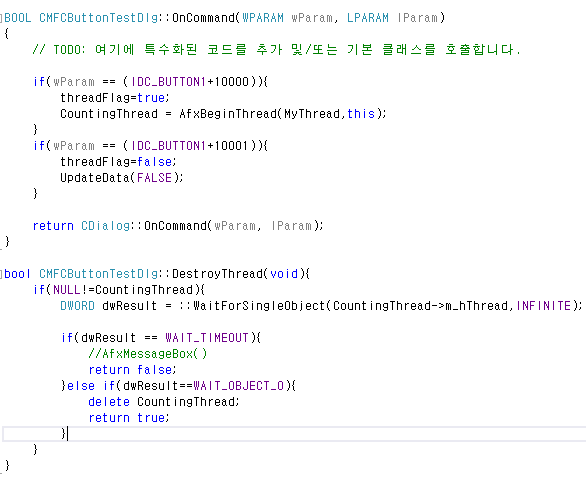This screenshot has width=586, height=482.
Task: Click the IDC_BUTTON1+10000 expression
Action: [x=190, y=81]
